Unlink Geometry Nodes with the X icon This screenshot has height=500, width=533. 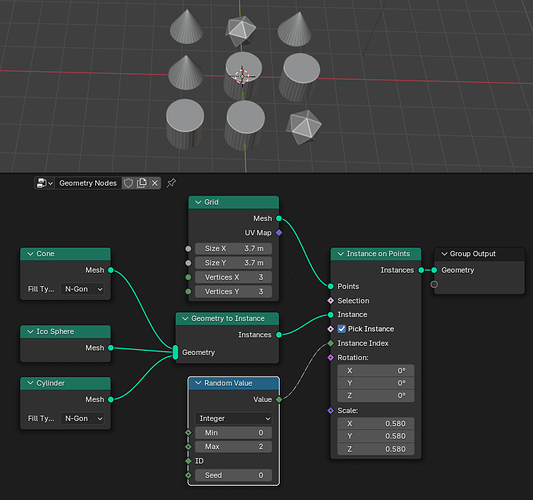click(x=155, y=183)
